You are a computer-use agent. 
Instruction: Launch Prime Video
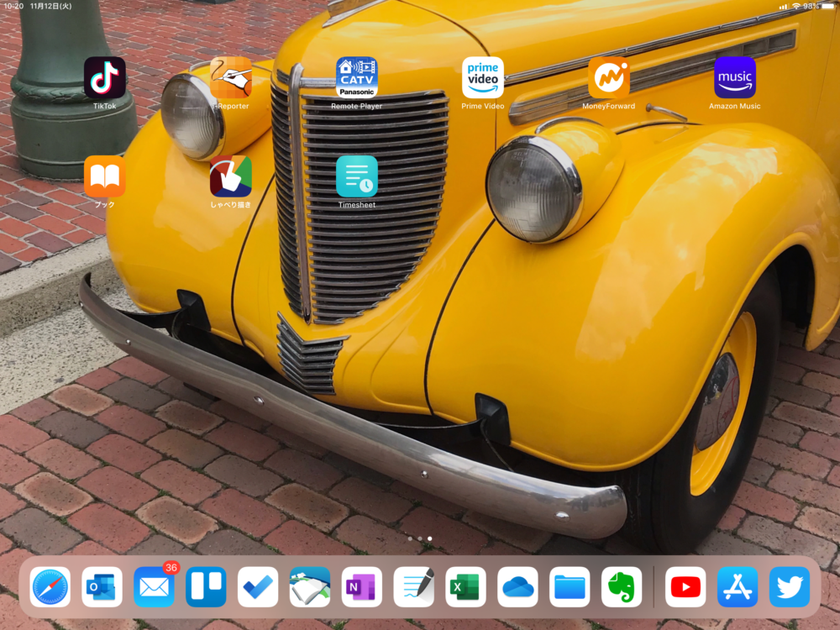(483, 77)
